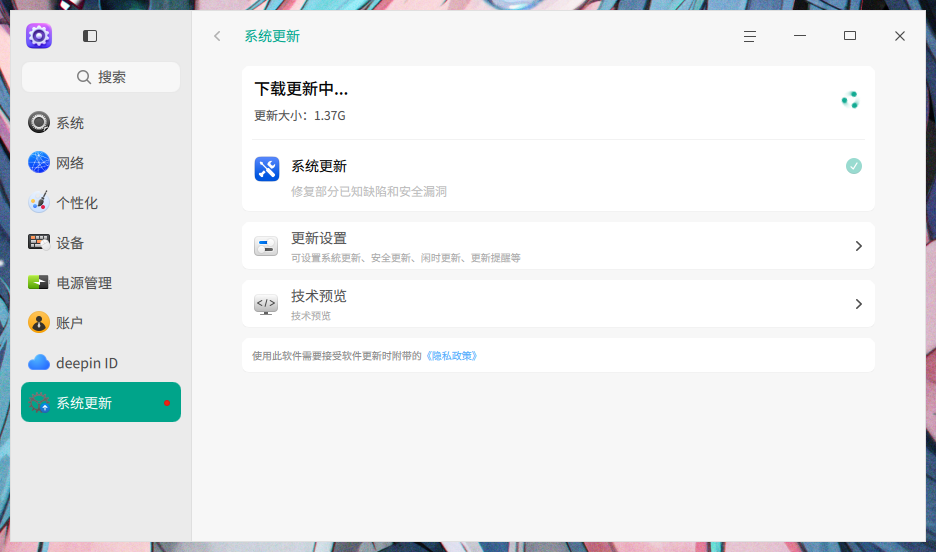Click the 技术预览 code monitor icon
The image size is (936, 552).
pyautogui.click(x=266, y=304)
